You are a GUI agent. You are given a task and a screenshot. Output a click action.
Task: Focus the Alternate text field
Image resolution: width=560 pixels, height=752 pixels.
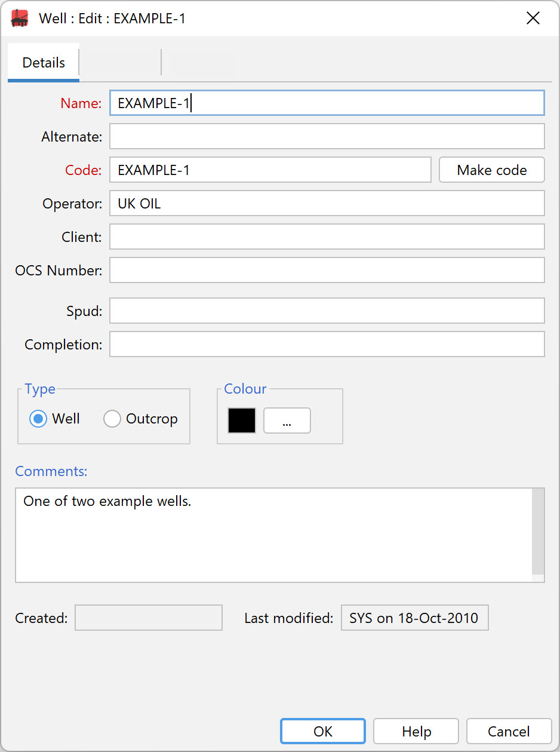[x=327, y=136]
